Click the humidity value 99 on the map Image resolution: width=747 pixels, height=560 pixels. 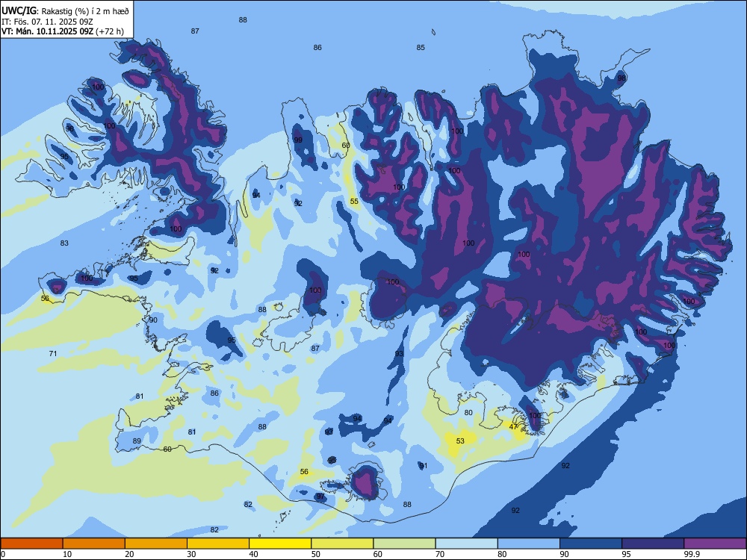pos(298,140)
